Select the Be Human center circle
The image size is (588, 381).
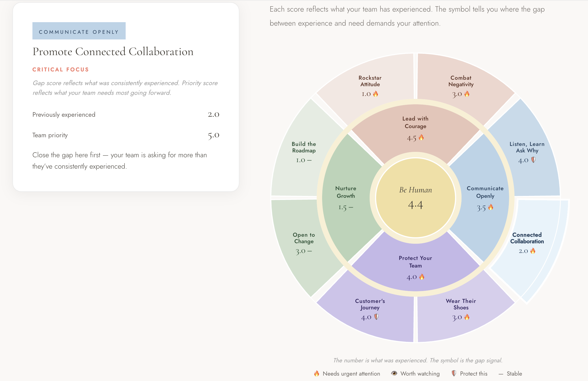pyautogui.click(x=415, y=198)
